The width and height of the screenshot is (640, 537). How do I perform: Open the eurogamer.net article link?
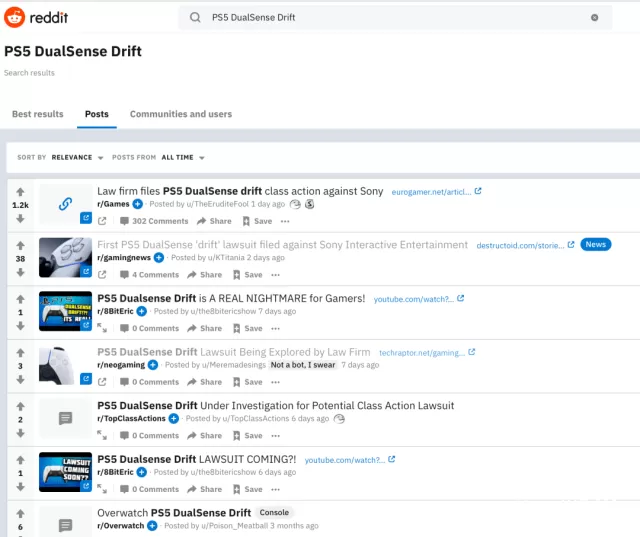tap(436, 192)
